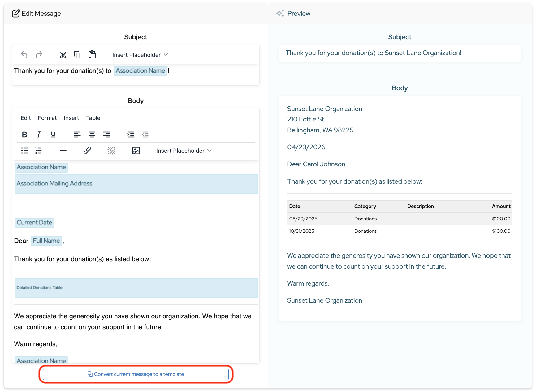Open the Table menu
This screenshot has height=392, width=536.
tap(93, 118)
